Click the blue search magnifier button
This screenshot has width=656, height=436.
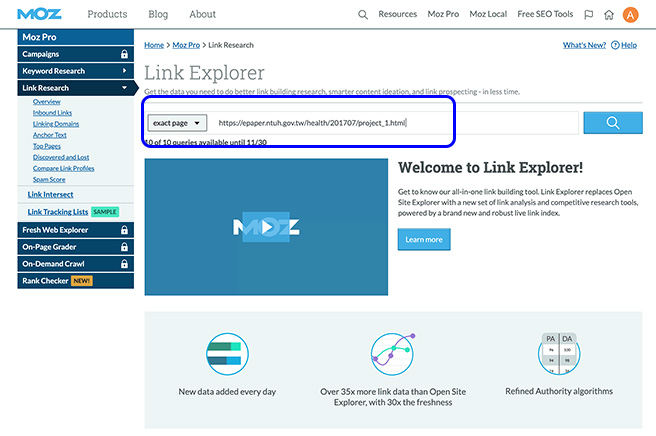coord(613,123)
